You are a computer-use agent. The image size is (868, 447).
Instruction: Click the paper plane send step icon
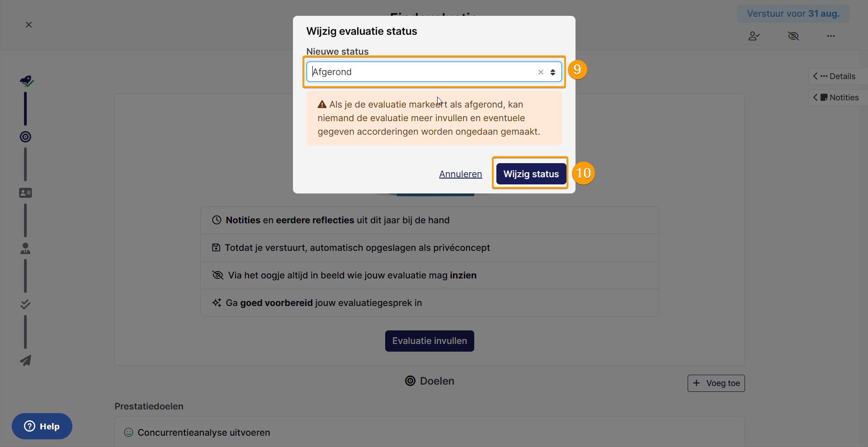click(x=25, y=360)
